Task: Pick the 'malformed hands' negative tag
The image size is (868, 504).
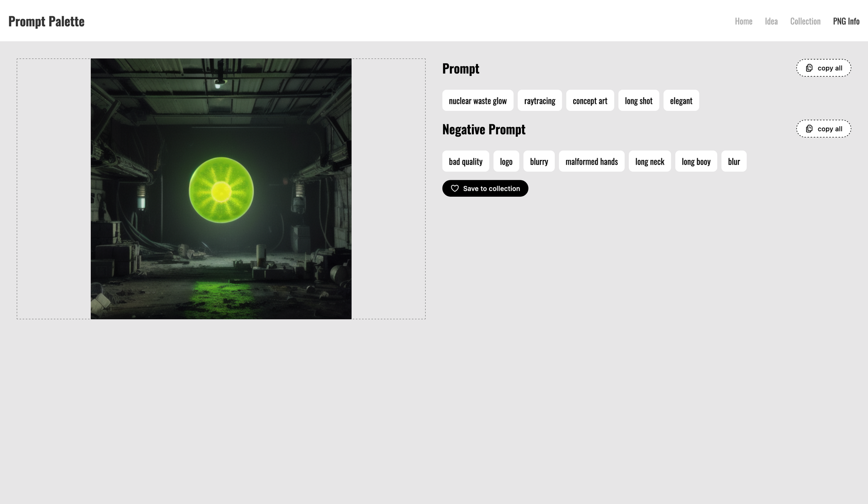Action: [592, 161]
